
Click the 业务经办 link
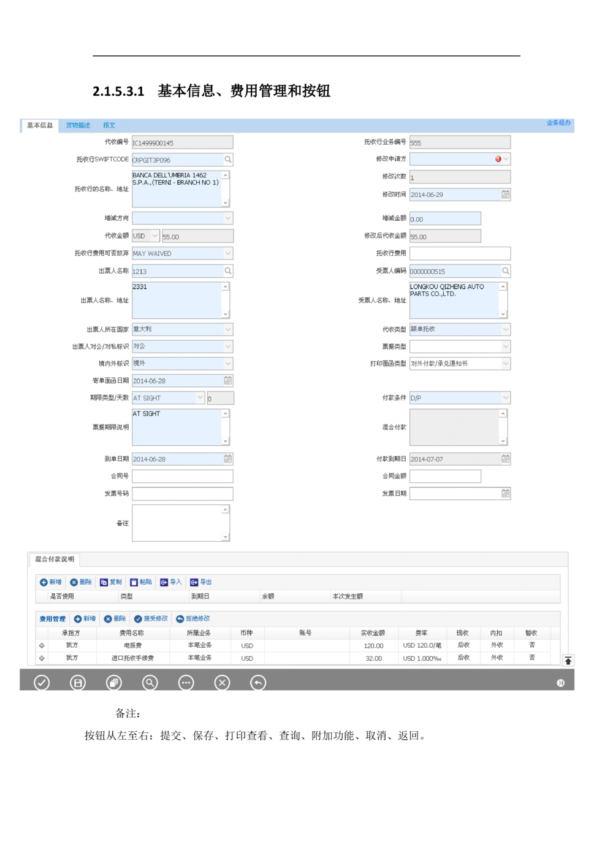tap(558, 123)
